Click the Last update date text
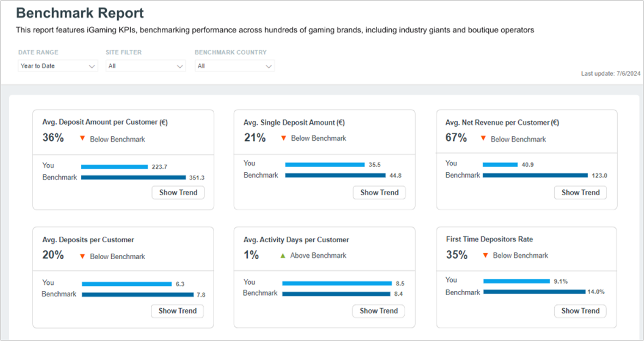Image resolution: width=644 pixels, height=341 pixels. click(611, 74)
